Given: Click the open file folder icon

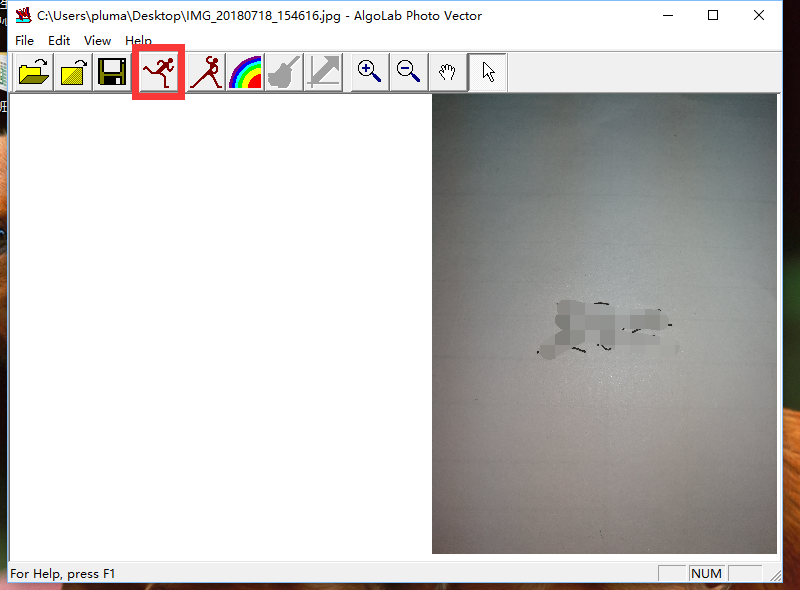Looking at the screenshot, I should click(x=35, y=73).
